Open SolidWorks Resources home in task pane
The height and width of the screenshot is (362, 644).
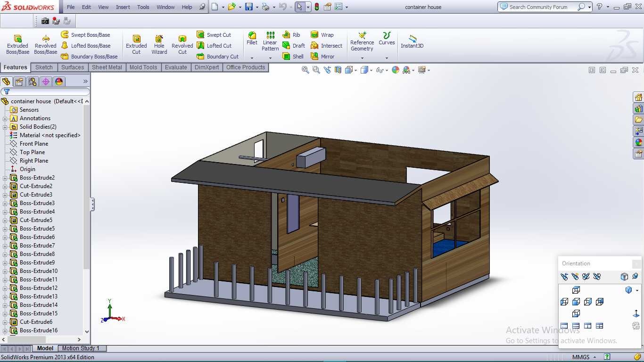(x=638, y=97)
